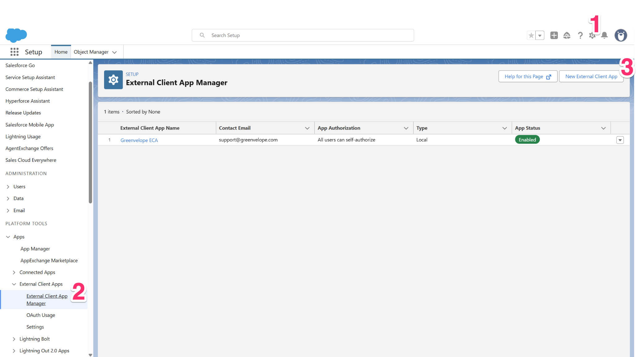This screenshot has width=644, height=357.
Task: Open Hyperforce Assistant
Action: pos(28,101)
